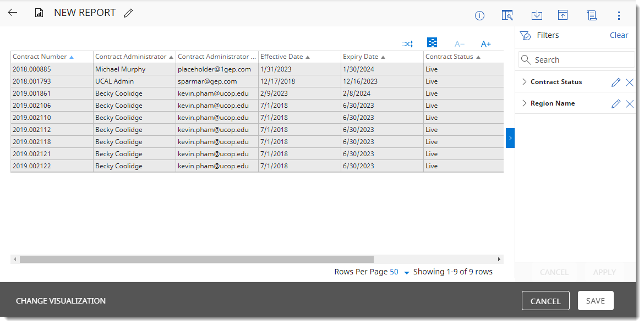This screenshot has height=325, width=644.
Task: Click the scrollbar right arrow
Action: tap(499, 260)
